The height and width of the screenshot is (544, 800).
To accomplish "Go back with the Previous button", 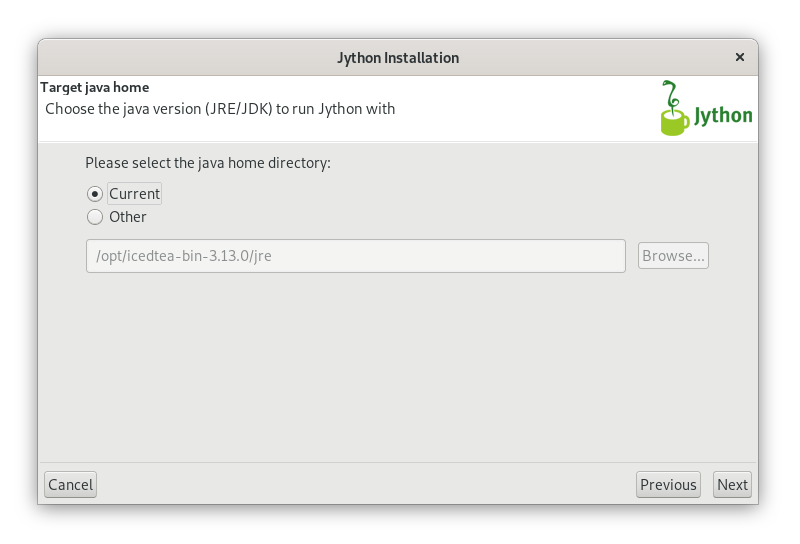I will click(x=668, y=484).
